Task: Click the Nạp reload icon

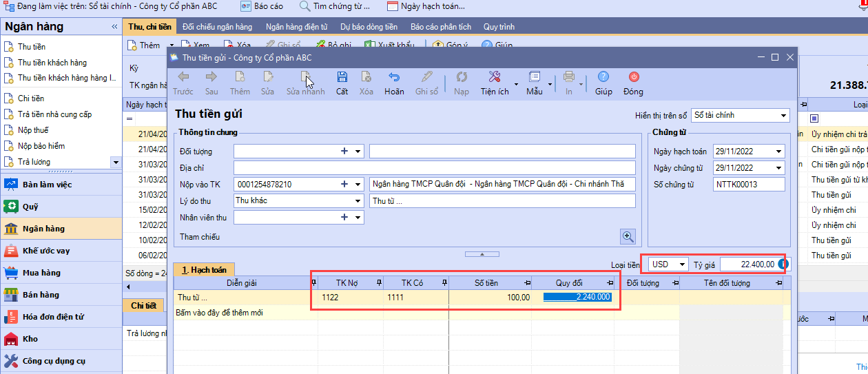Action: pos(462,77)
